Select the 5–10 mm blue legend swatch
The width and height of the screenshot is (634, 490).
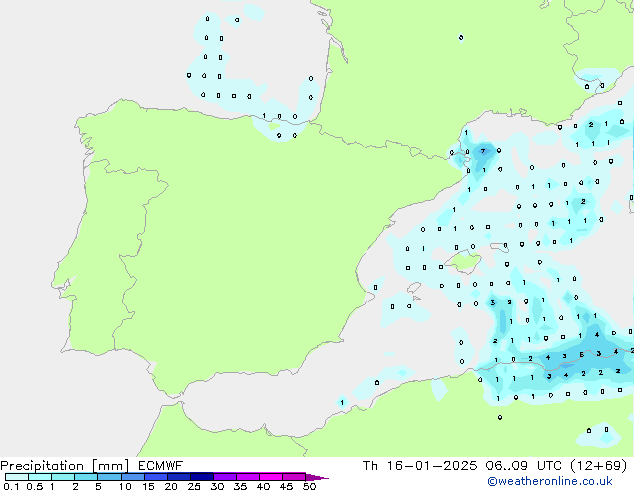(109, 477)
